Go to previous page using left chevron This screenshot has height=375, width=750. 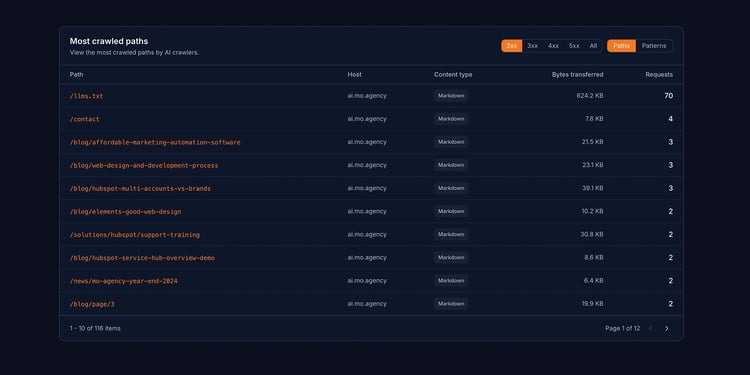pyautogui.click(x=650, y=329)
